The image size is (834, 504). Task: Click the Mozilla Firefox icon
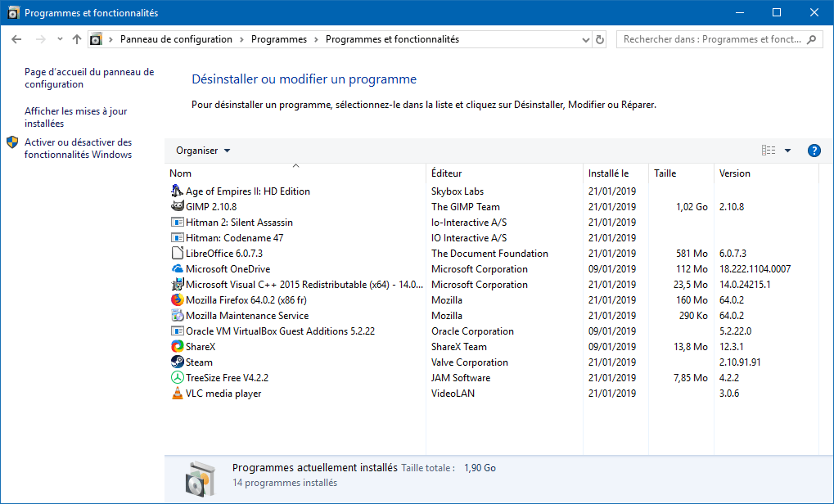[177, 299]
